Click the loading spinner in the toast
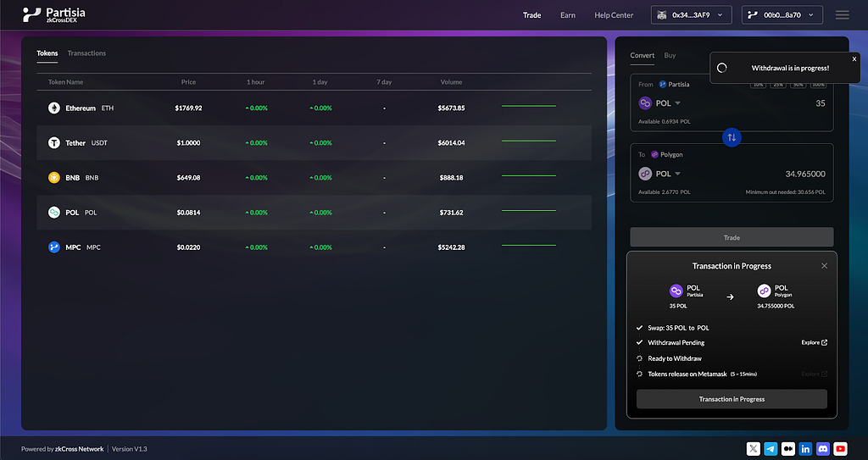 tap(722, 68)
